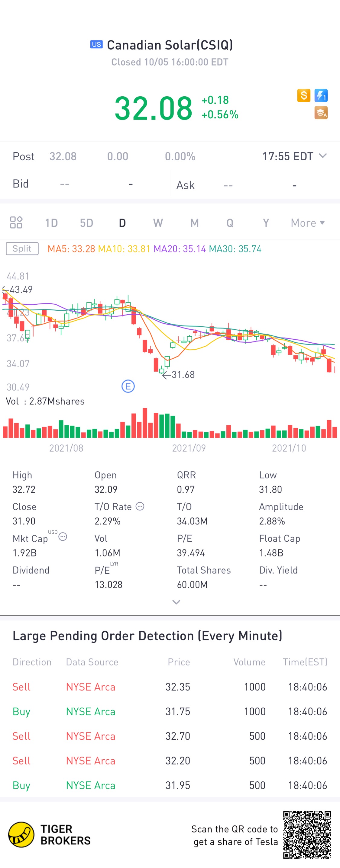The height and width of the screenshot is (868, 340).
Task: Open the More timeframes dropdown
Action: (x=308, y=223)
